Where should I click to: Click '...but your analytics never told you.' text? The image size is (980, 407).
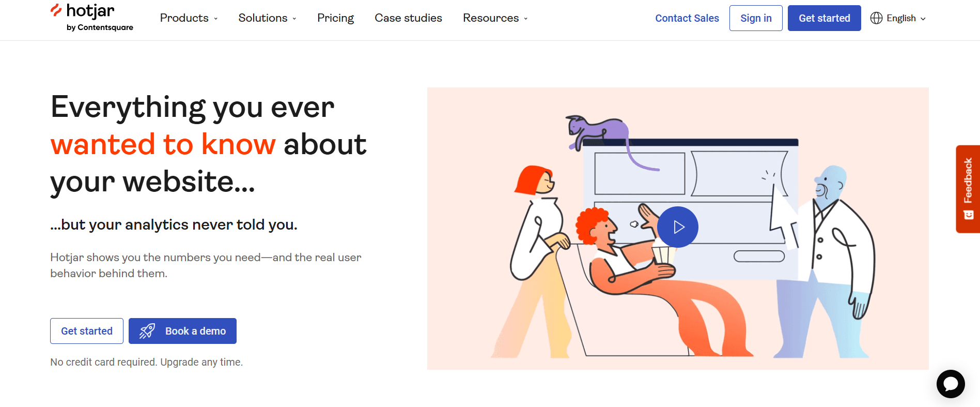[x=174, y=224]
